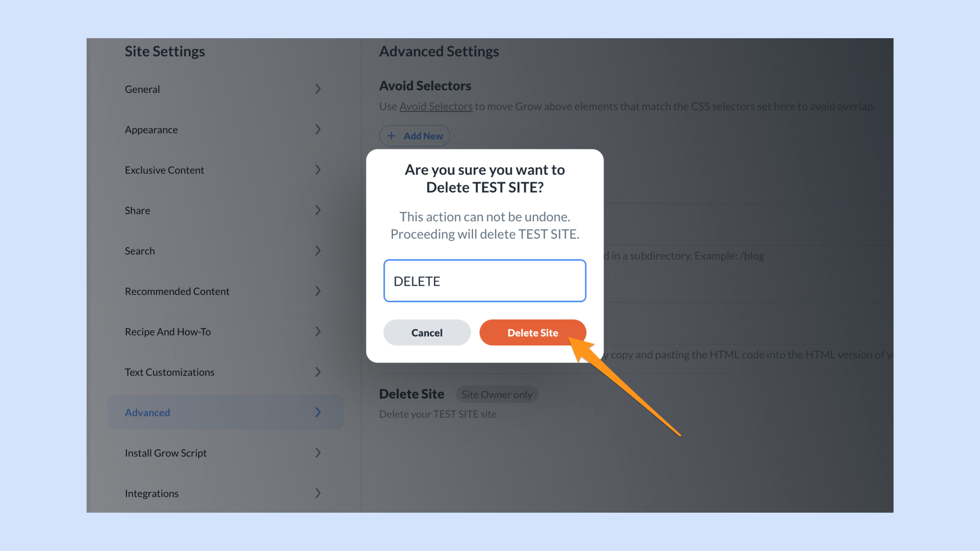This screenshot has width=980, height=551.
Task: Click the blue chevron on Advanced row
Action: [x=318, y=412]
